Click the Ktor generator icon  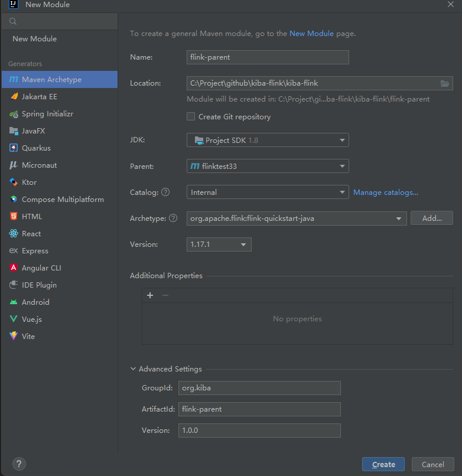click(14, 182)
